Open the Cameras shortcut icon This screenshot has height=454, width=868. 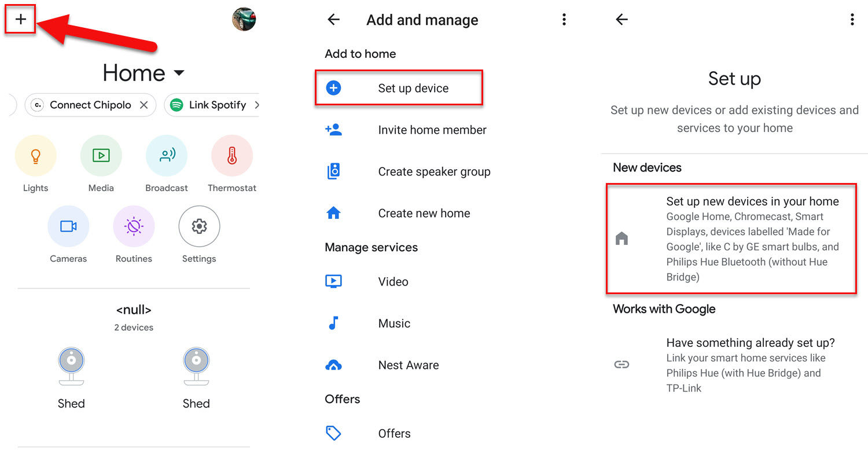[x=68, y=226]
